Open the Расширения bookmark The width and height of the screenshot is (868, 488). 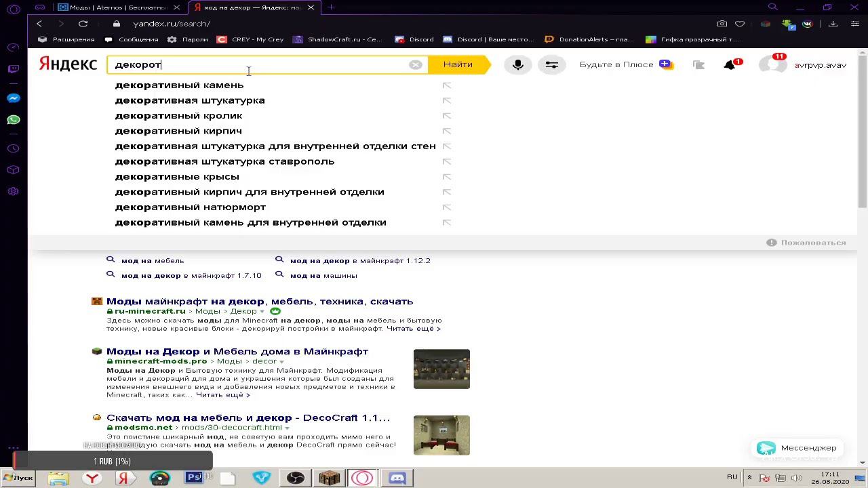tap(66, 39)
